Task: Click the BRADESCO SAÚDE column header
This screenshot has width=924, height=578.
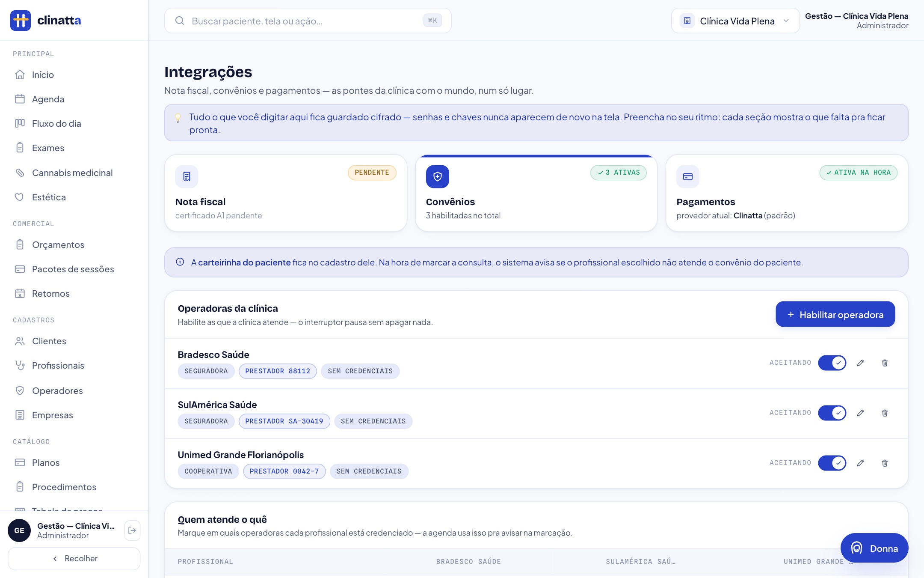Action: [468, 562]
